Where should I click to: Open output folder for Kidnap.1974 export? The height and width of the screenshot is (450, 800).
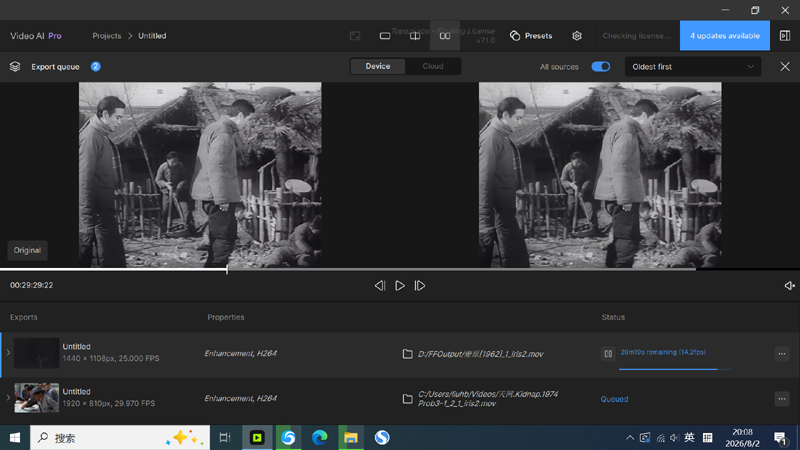[x=407, y=398]
